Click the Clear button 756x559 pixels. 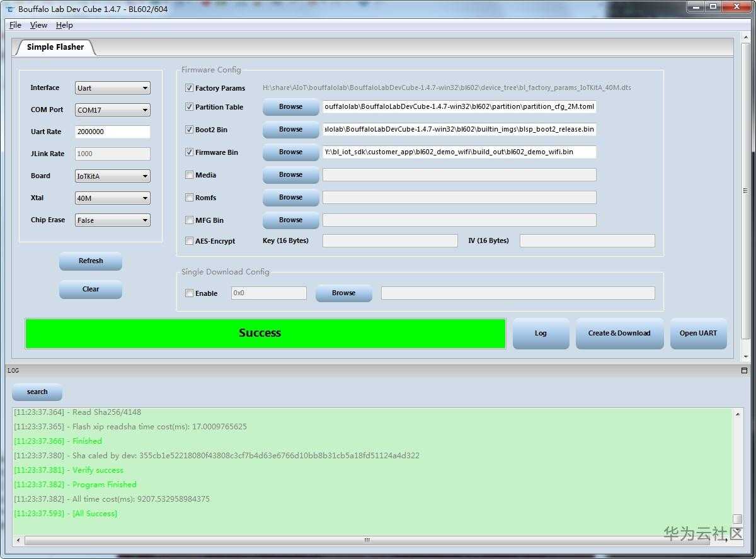[x=91, y=290]
